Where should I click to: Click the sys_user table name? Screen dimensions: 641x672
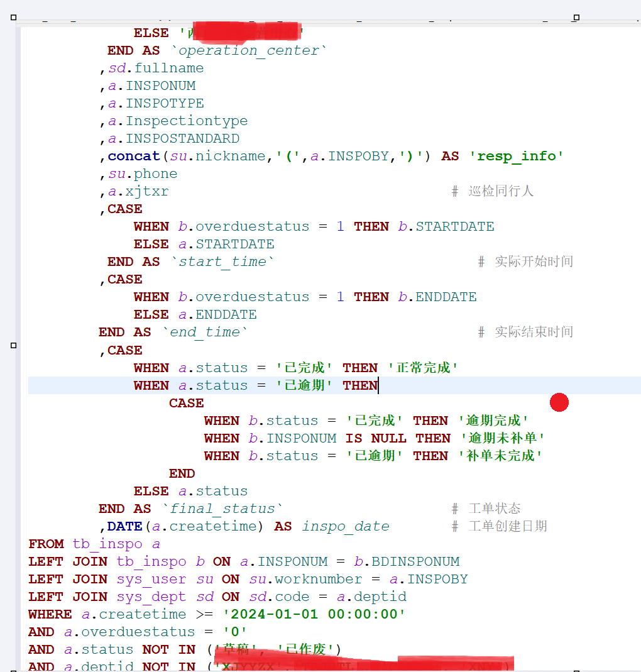click(151, 579)
